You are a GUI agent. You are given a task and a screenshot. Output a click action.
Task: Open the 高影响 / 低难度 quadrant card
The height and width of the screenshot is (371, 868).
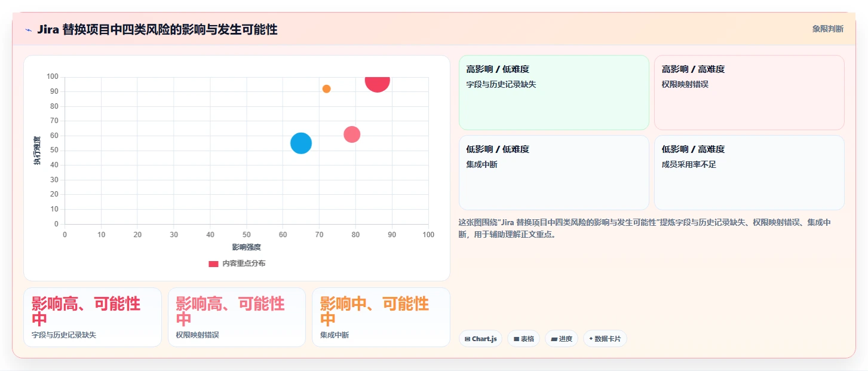click(554, 93)
